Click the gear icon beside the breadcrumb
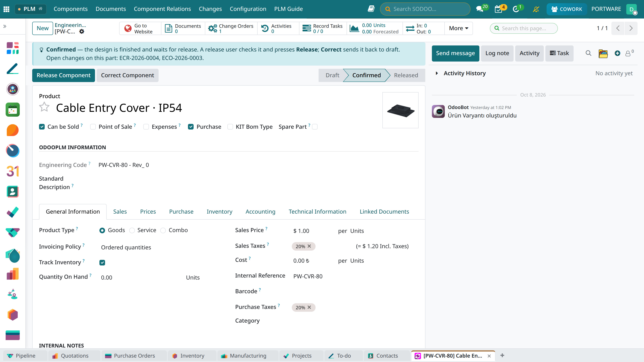644x362 pixels. pyautogui.click(x=82, y=32)
